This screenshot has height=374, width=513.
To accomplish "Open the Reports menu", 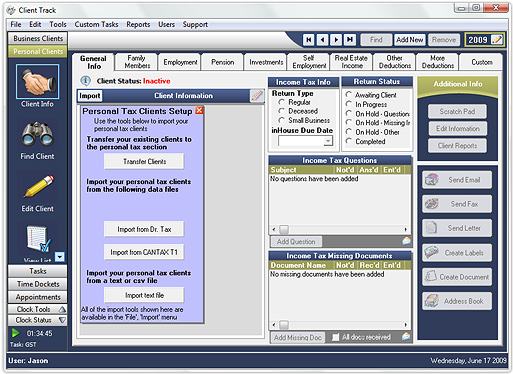I will 138,24.
